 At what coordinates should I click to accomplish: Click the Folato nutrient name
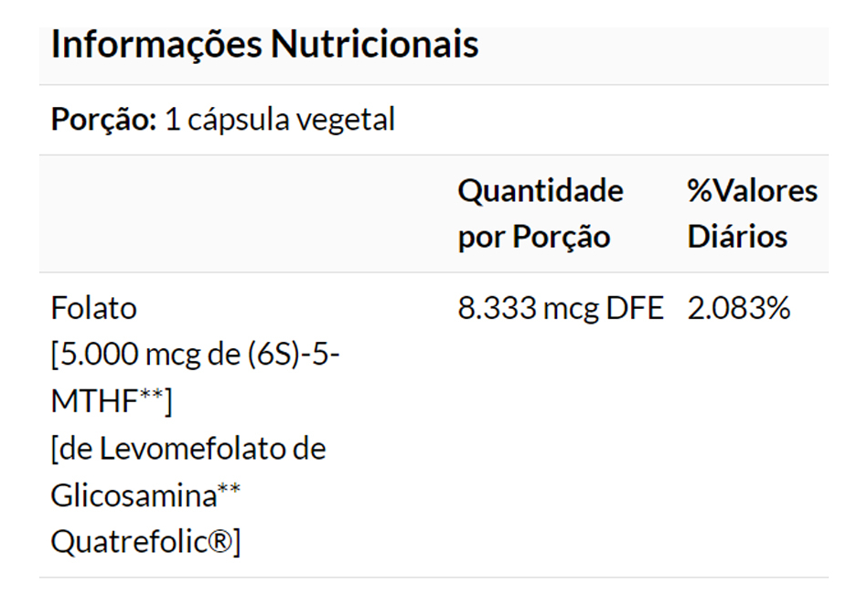94,308
